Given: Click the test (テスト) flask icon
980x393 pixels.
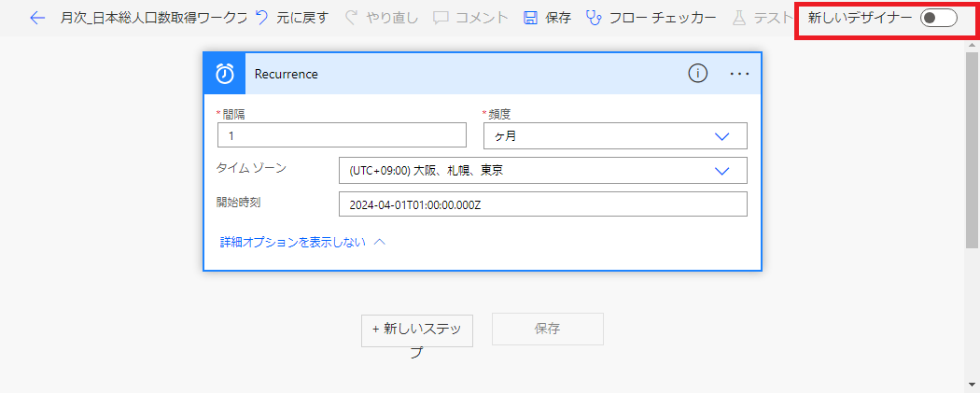Looking at the screenshot, I should pos(739,18).
